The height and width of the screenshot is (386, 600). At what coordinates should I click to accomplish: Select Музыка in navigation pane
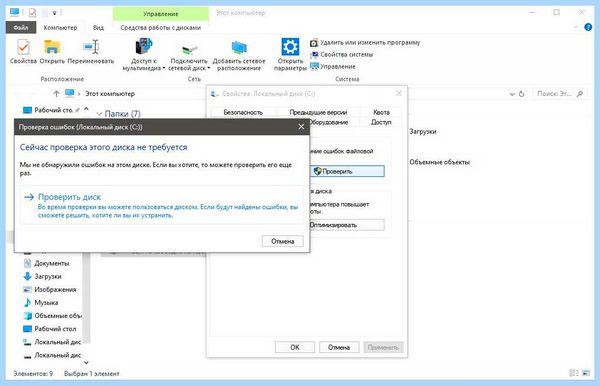(41, 303)
